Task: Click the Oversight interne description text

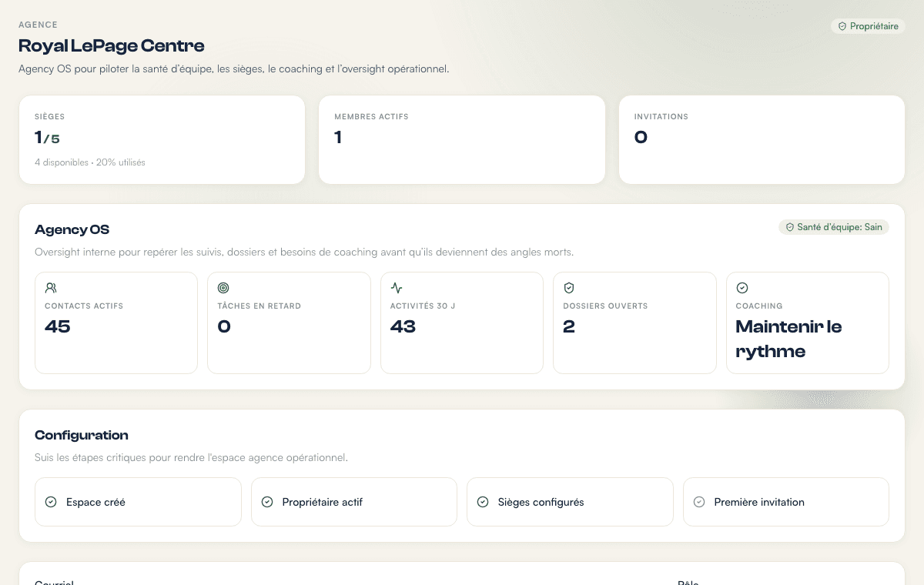Action: [304, 252]
